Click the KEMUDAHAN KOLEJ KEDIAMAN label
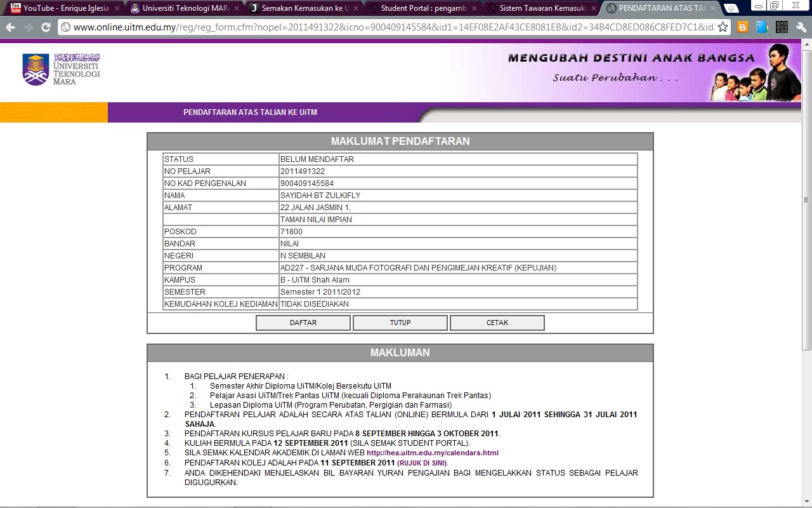The image size is (812, 508). pos(221,304)
